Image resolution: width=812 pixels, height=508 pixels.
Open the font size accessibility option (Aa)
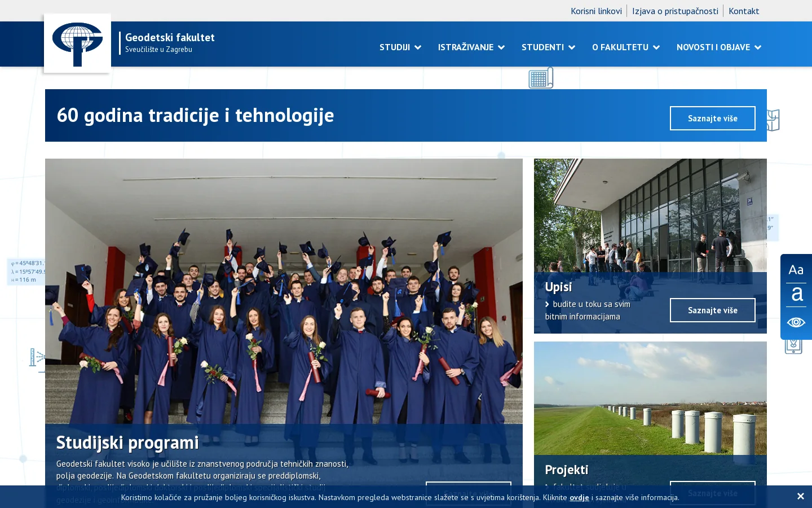click(796, 270)
